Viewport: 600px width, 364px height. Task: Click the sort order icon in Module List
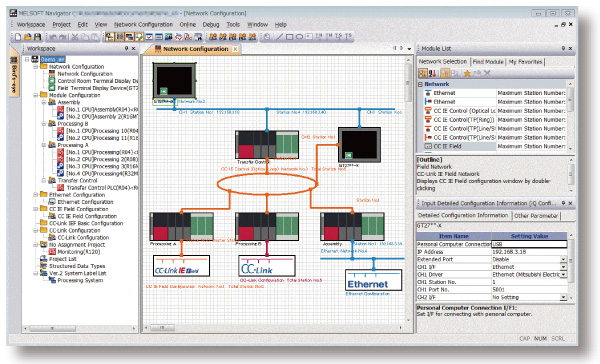433,73
